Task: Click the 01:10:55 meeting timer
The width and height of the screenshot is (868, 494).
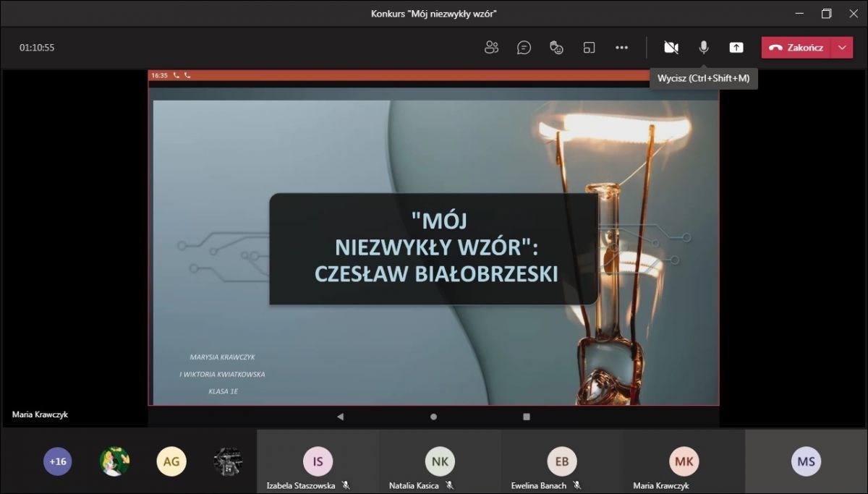Action: [37, 48]
